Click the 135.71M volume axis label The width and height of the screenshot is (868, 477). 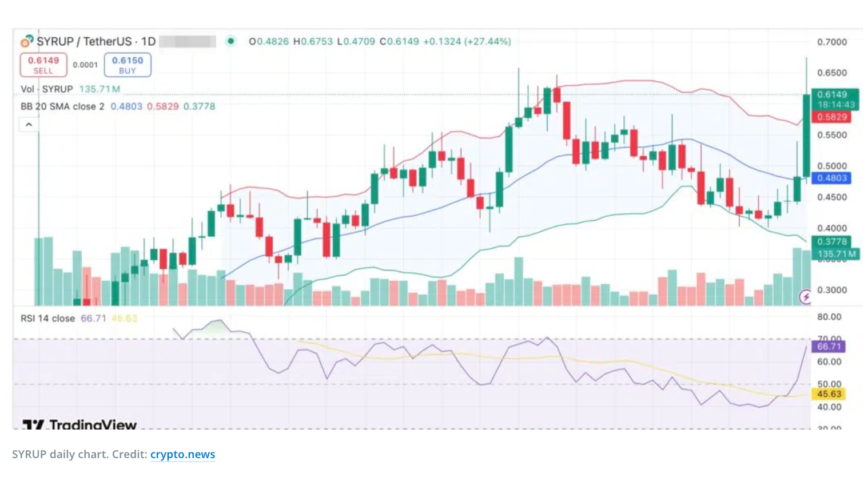pyautogui.click(x=837, y=254)
